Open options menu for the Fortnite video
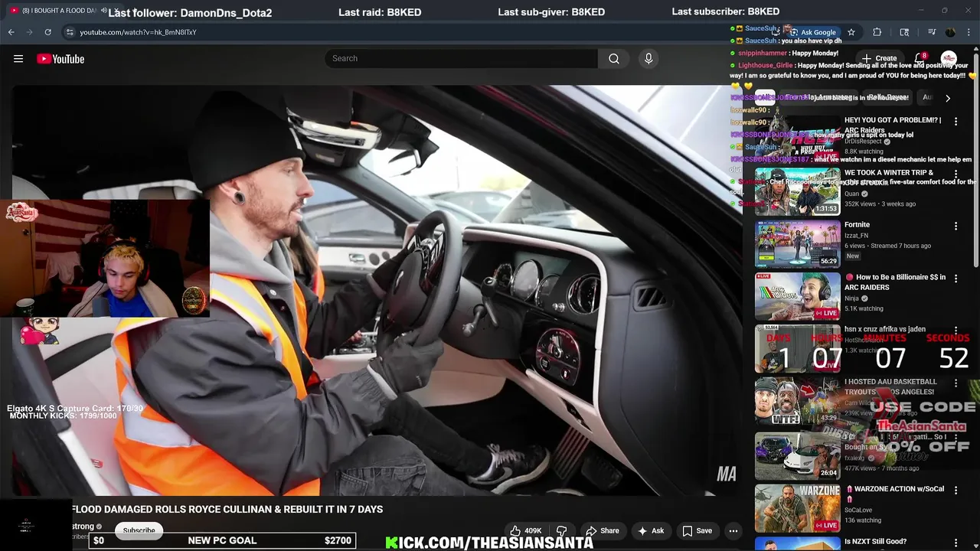Viewport: 980px width, 551px height. pyautogui.click(x=955, y=226)
